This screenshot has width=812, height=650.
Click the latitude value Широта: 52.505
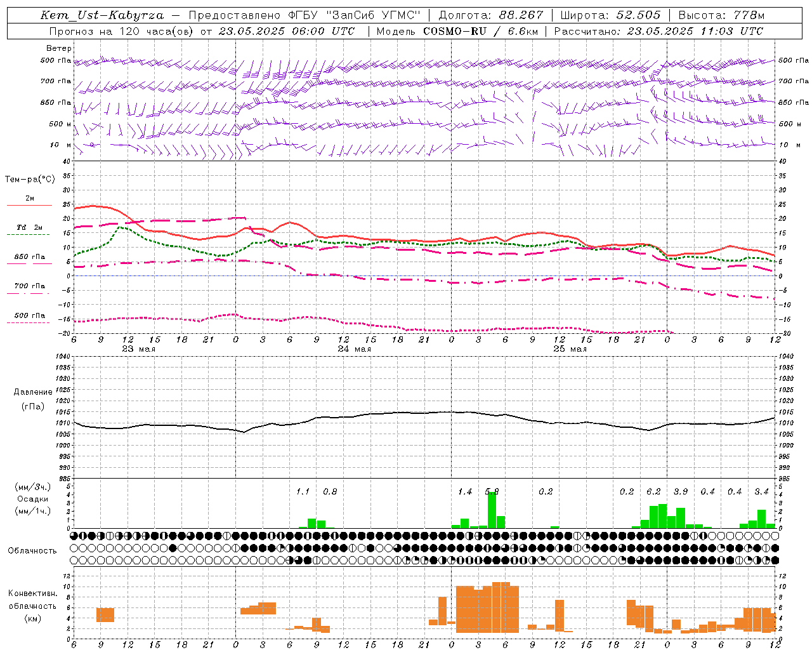[x=610, y=15]
